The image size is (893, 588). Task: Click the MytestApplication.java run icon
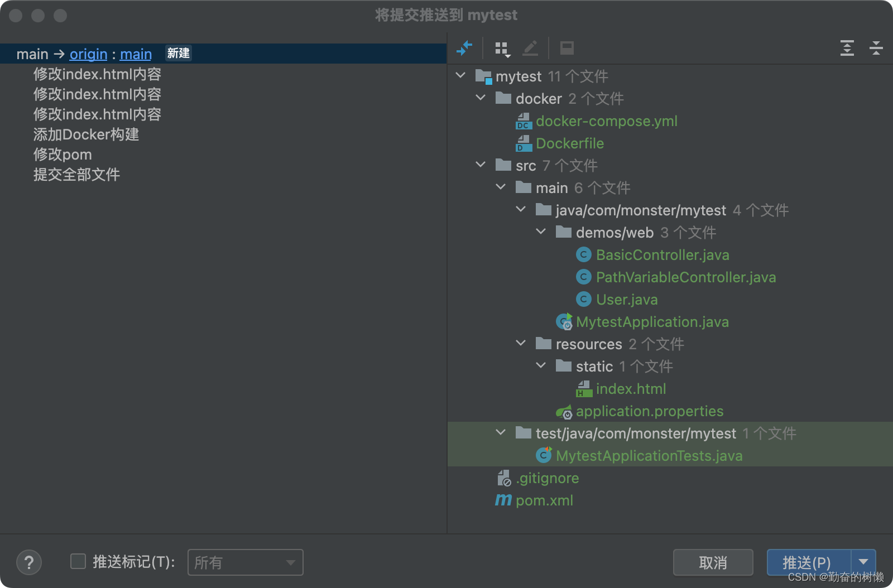coord(564,322)
